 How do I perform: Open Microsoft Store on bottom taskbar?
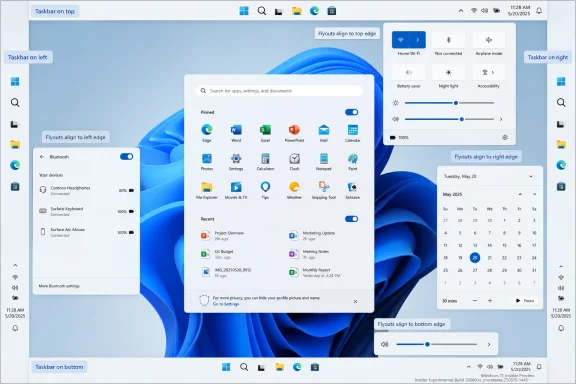(x=315, y=367)
